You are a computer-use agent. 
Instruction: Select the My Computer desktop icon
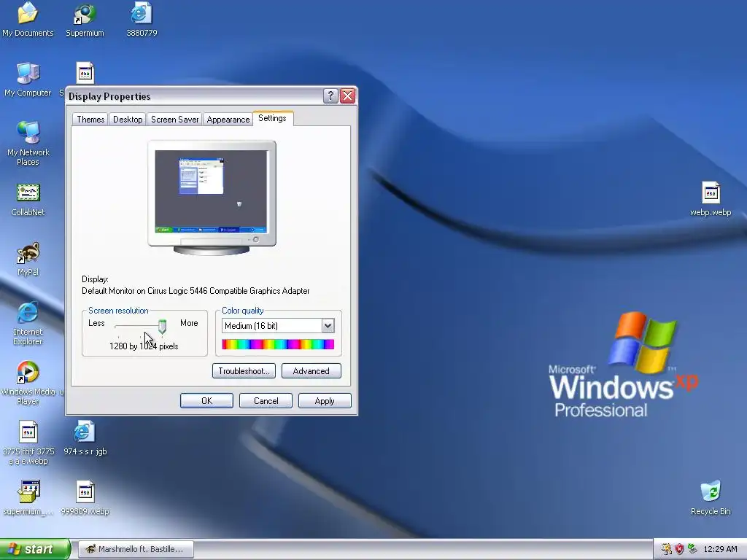28,79
